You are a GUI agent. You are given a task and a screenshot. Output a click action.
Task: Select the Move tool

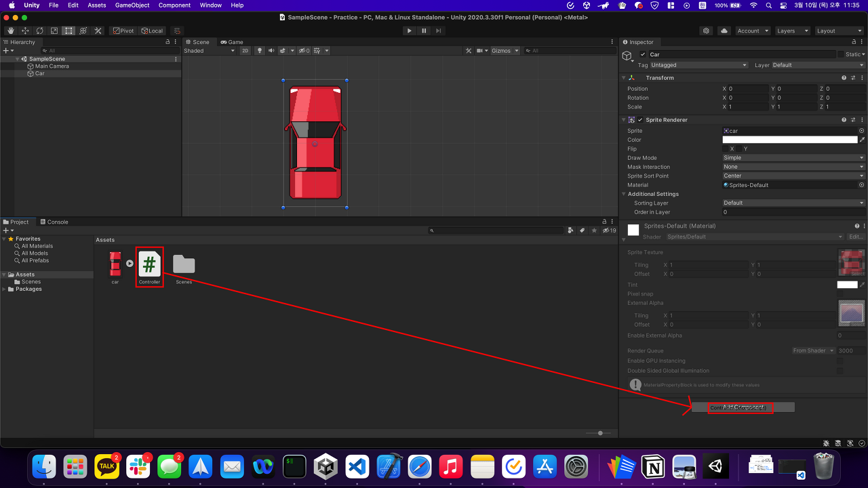tap(25, 31)
